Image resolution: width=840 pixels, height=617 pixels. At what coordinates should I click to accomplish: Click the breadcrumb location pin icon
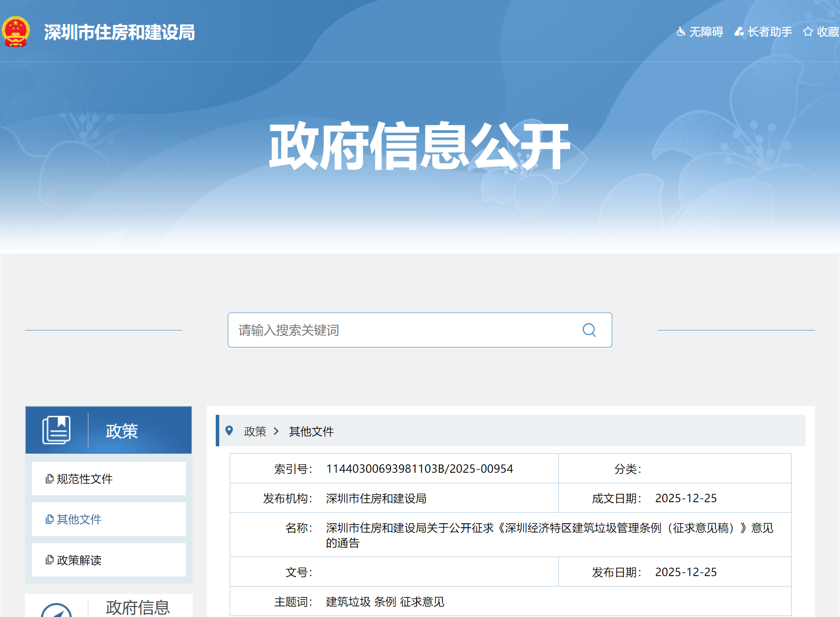pyautogui.click(x=229, y=430)
